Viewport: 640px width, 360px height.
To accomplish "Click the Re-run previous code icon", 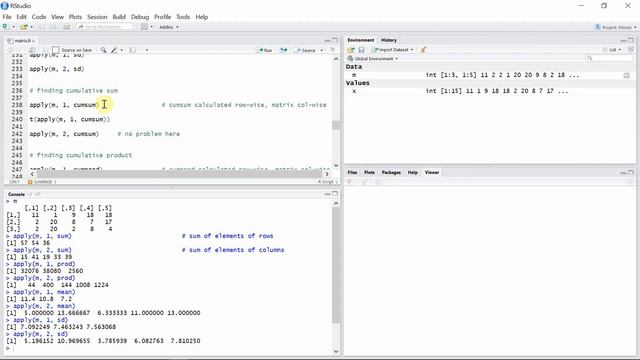I will tap(283, 50).
